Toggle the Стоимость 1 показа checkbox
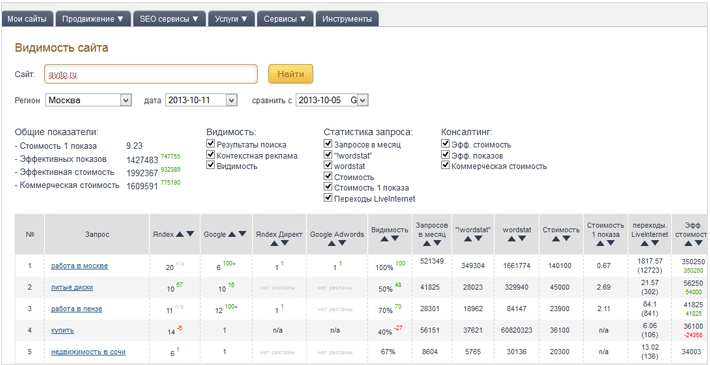Image resolution: width=710 pixels, height=365 pixels. pyautogui.click(x=328, y=187)
